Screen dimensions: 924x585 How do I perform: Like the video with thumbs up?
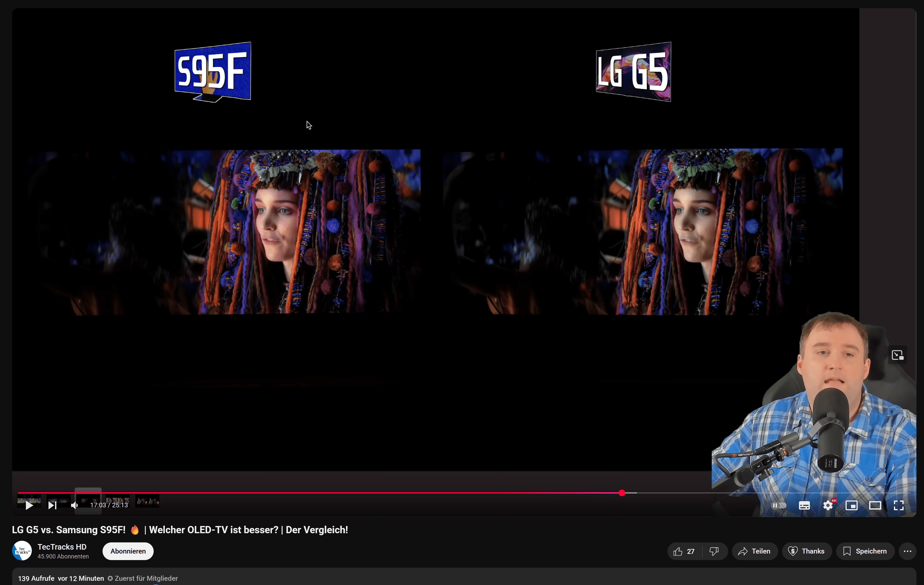[684, 551]
